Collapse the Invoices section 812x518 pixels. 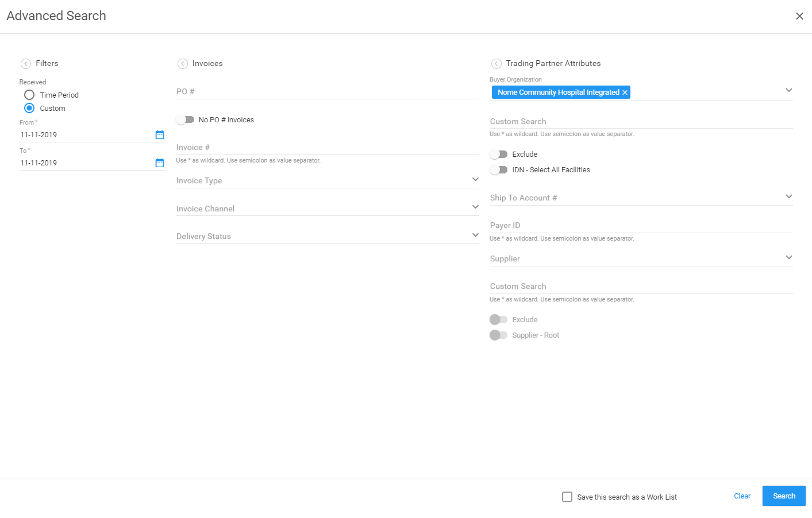[x=183, y=63]
